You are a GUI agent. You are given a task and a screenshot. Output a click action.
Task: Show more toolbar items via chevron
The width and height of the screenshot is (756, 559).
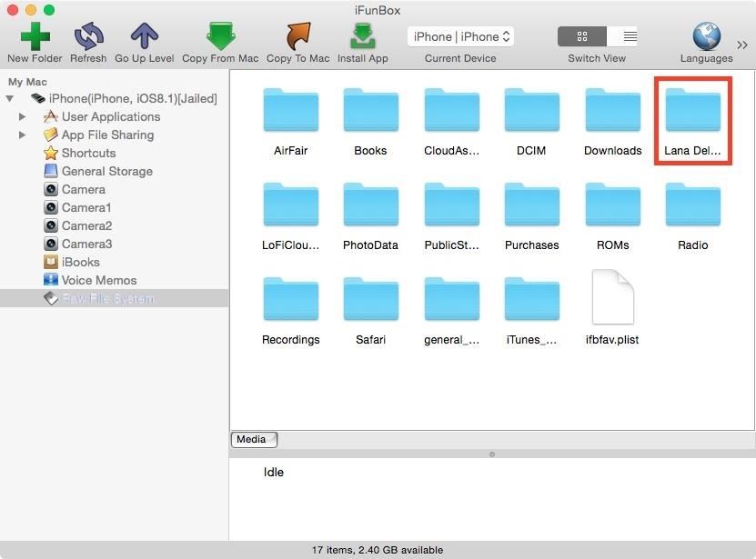pyautogui.click(x=742, y=44)
